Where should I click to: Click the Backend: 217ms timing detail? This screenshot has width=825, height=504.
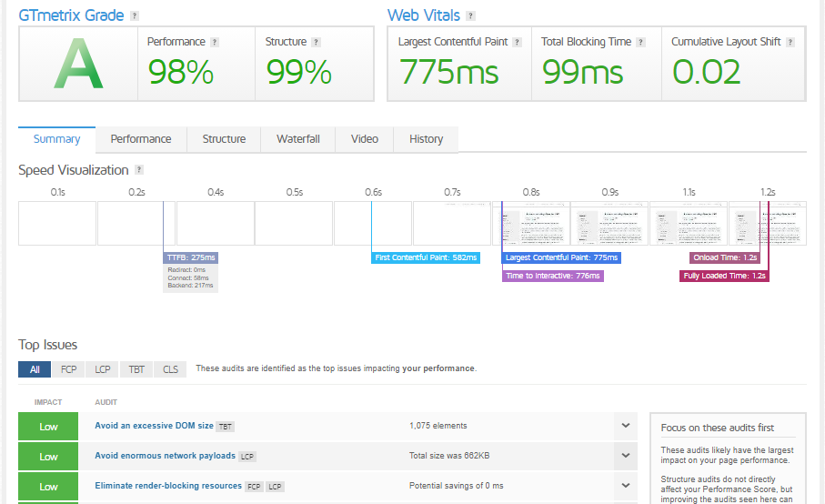pyautogui.click(x=190, y=285)
